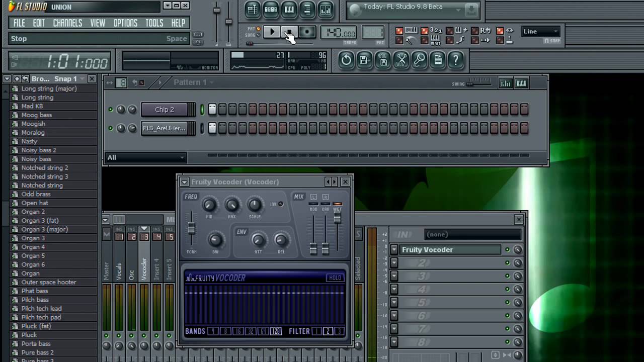
Task: Click the step sequencer graph editor icon
Action: point(505,83)
